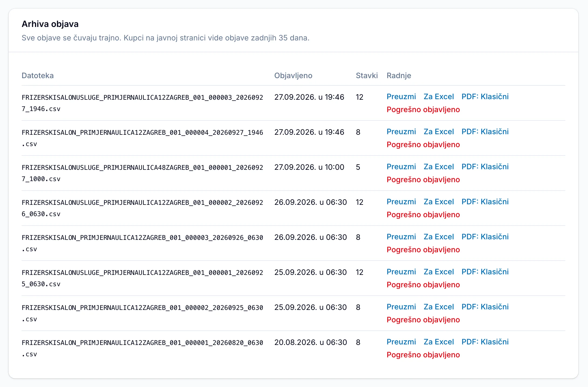The image size is (588, 387).
Task: Open Za Excel for FRIZERSKISALONUSLUGE 000003_20260927
Action: pos(439,96)
